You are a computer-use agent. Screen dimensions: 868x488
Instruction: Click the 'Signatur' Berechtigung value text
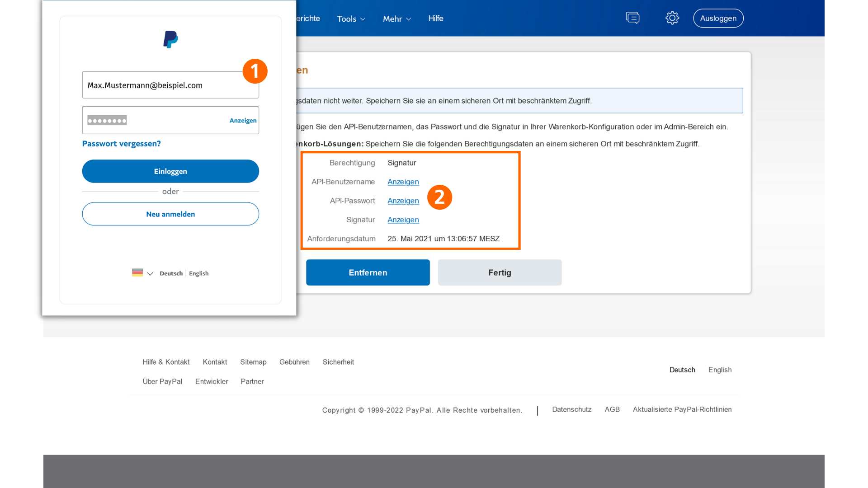(x=402, y=163)
